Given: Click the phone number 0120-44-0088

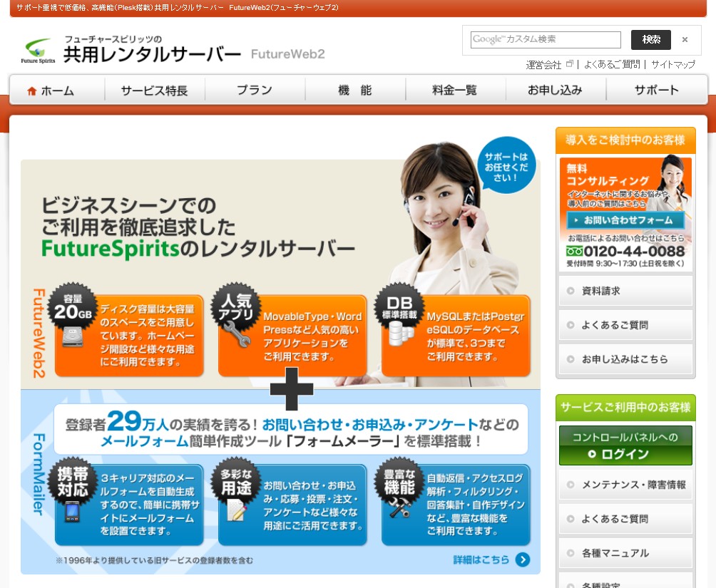Looking at the screenshot, I should pos(634,251).
